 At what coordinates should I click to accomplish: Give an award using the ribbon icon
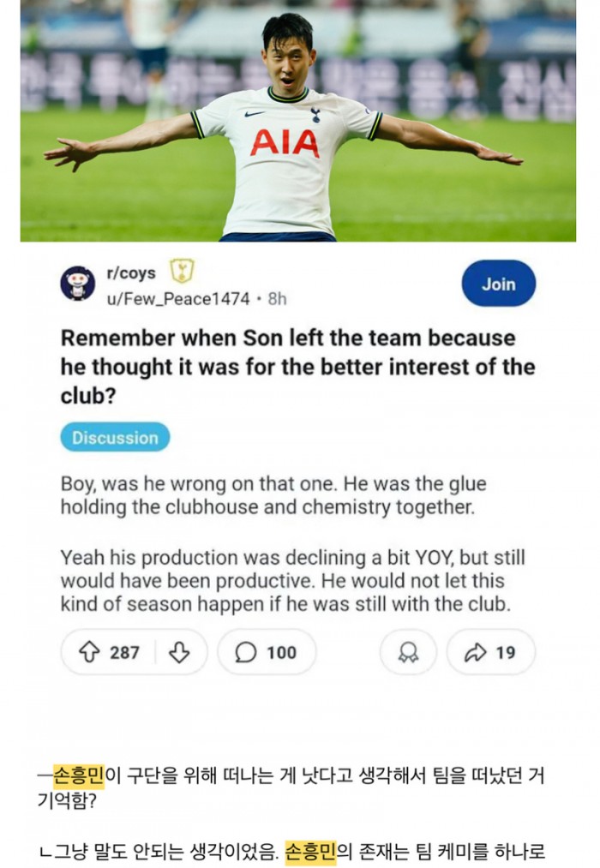409,652
